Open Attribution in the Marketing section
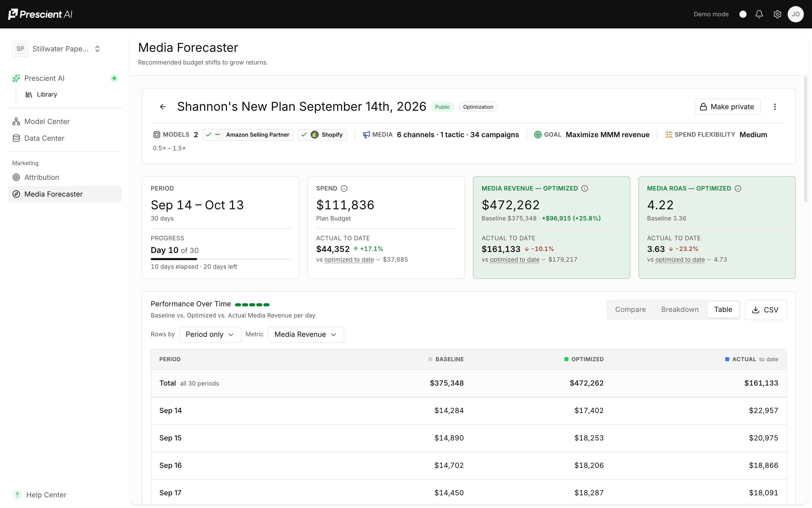 tap(65, 177)
